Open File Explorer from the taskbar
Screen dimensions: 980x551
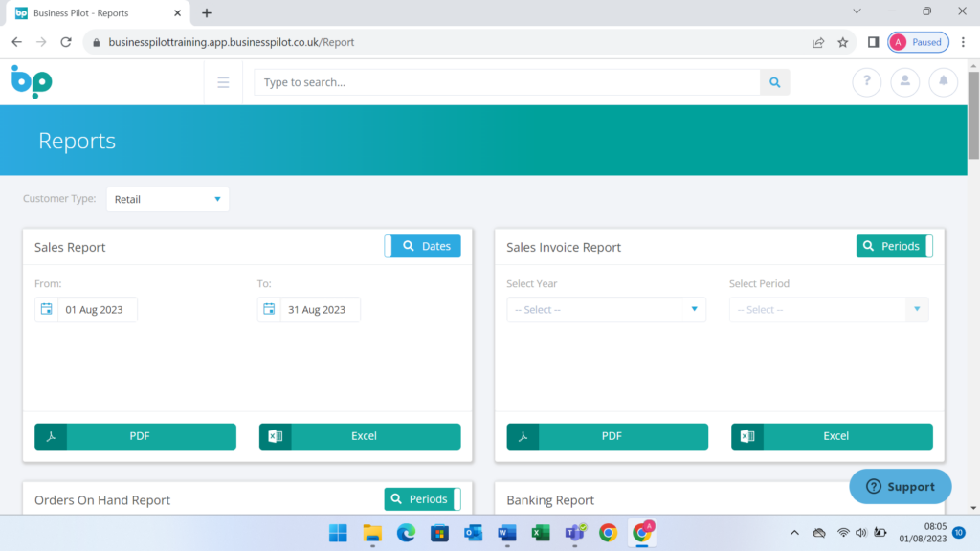click(x=372, y=533)
